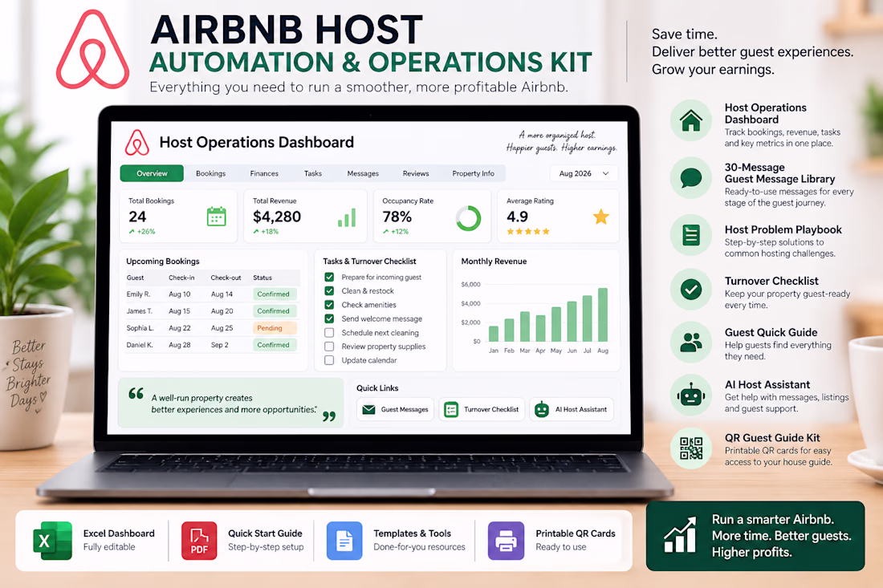Viewport: 883px width, 588px height.
Task: Click the growth chart icon in green banner
Action: 680,534
